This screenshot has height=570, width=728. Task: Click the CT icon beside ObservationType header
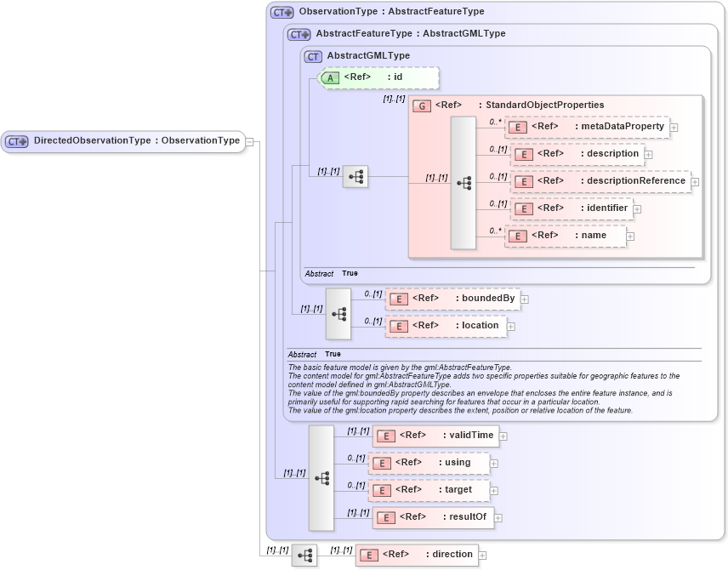click(282, 12)
